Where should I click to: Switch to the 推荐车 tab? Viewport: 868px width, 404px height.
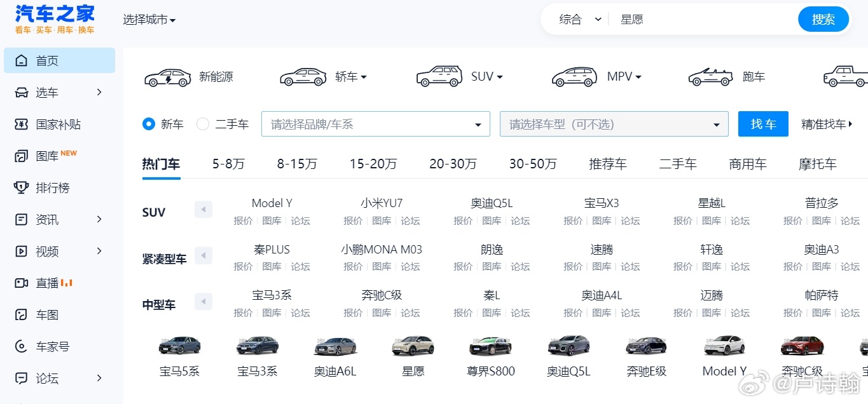tap(608, 165)
